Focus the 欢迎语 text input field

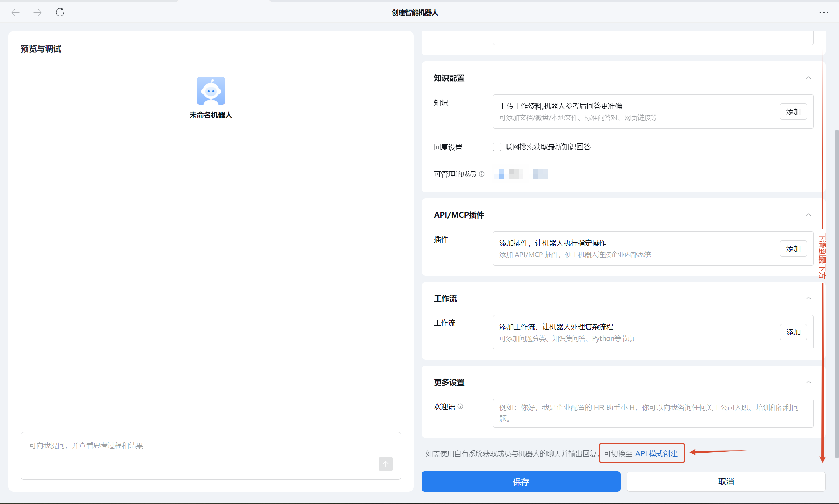pos(653,413)
